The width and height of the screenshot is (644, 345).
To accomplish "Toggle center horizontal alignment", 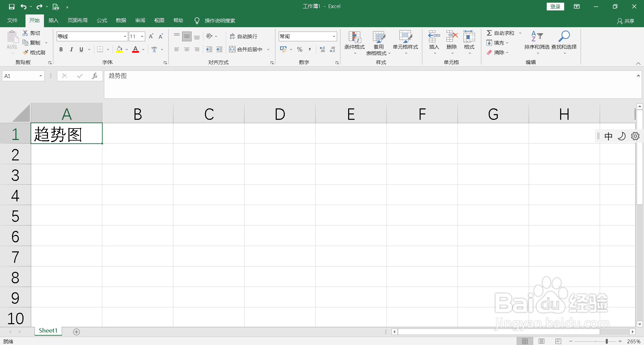I will (x=187, y=49).
